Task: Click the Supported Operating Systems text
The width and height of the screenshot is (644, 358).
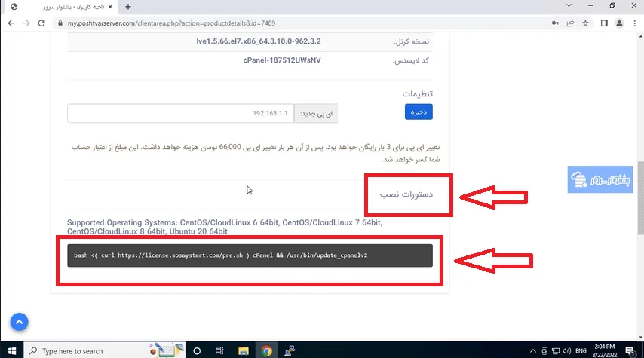Action: pos(225,227)
